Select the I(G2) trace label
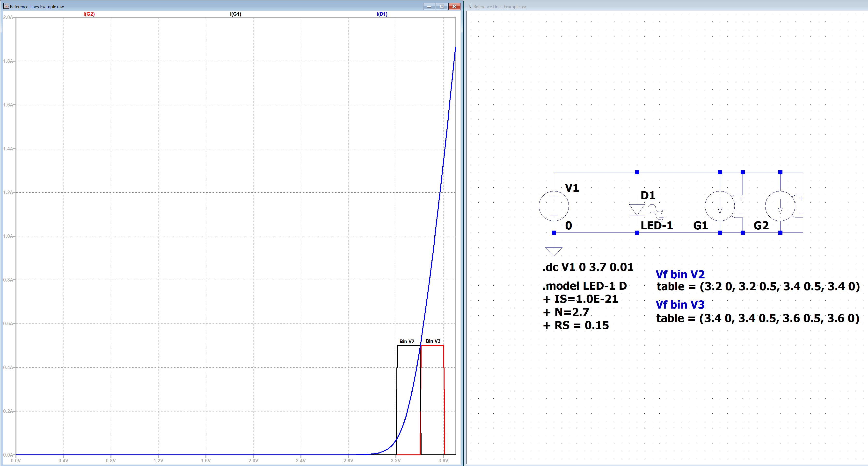 coord(89,14)
